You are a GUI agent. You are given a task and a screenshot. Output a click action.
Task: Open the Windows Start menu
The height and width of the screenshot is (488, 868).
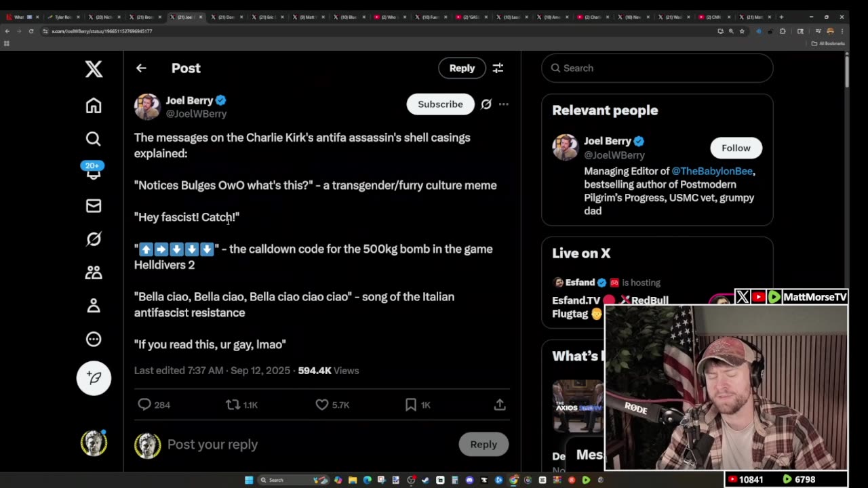point(249,480)
